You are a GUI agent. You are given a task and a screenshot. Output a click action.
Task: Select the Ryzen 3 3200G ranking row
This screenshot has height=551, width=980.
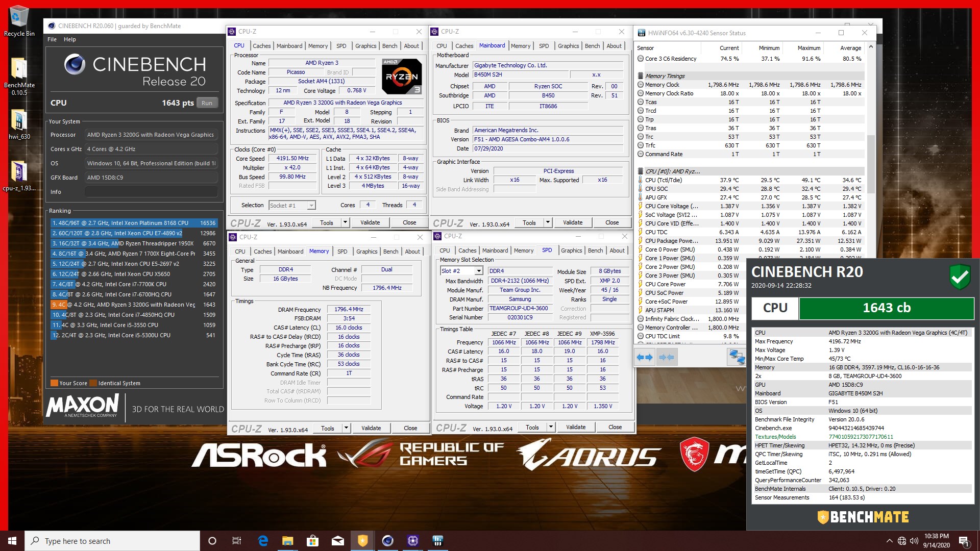coord(134,305)
